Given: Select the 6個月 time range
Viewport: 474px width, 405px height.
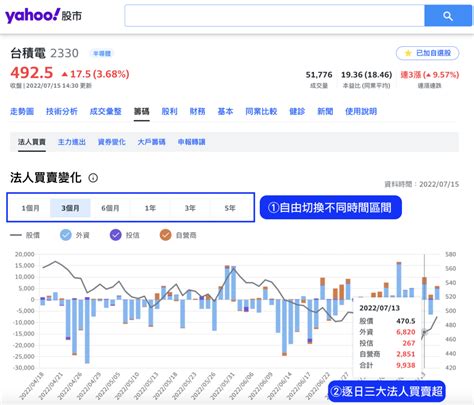Looking at the screenshot, I should click(x=110, y=208).
